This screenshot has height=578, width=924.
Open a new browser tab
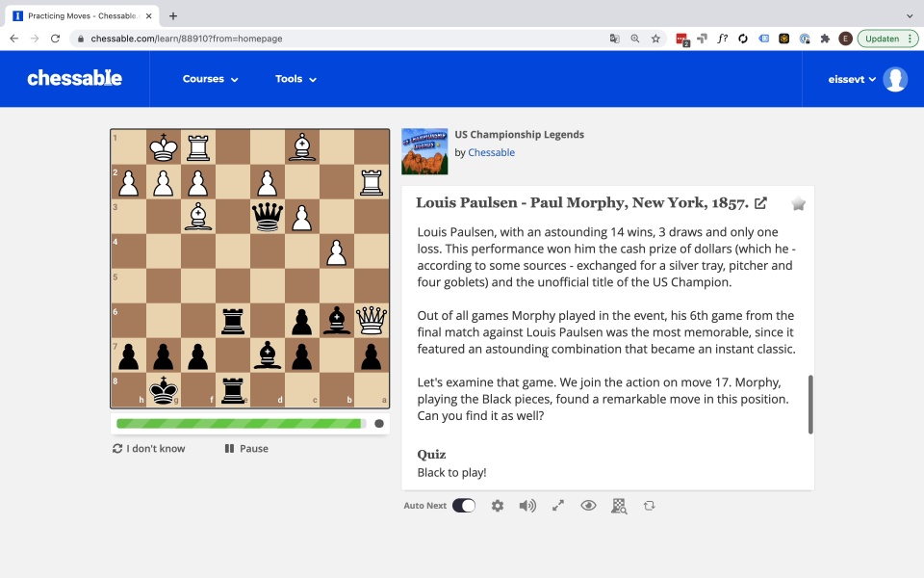(x=172, y=16)
